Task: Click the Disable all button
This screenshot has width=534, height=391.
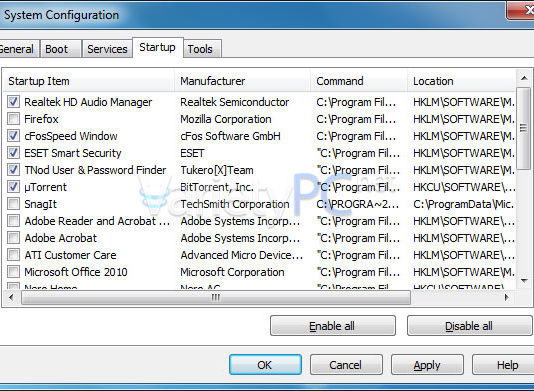Action: coord(469,326)
